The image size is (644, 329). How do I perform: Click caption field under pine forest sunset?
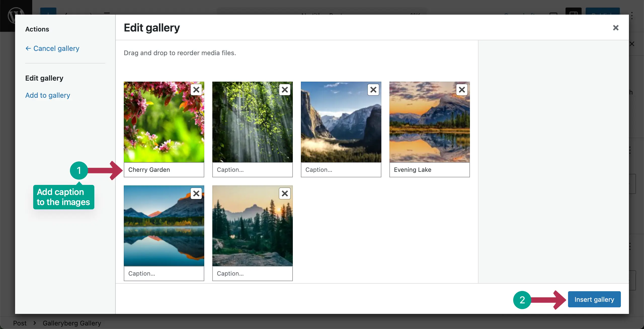252,274
